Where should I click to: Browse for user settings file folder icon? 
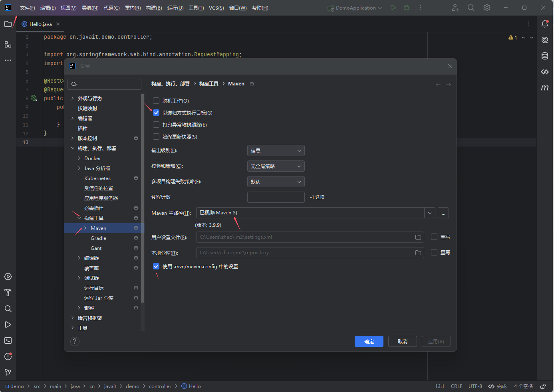point(418,237)
